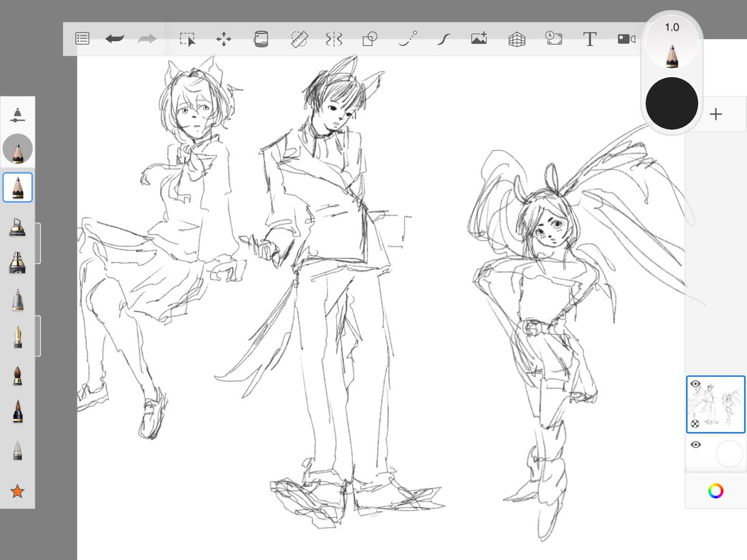This screenshot has width=747, height=560.
Task: Activate the Transform move tool
Action: pos(223,39)
